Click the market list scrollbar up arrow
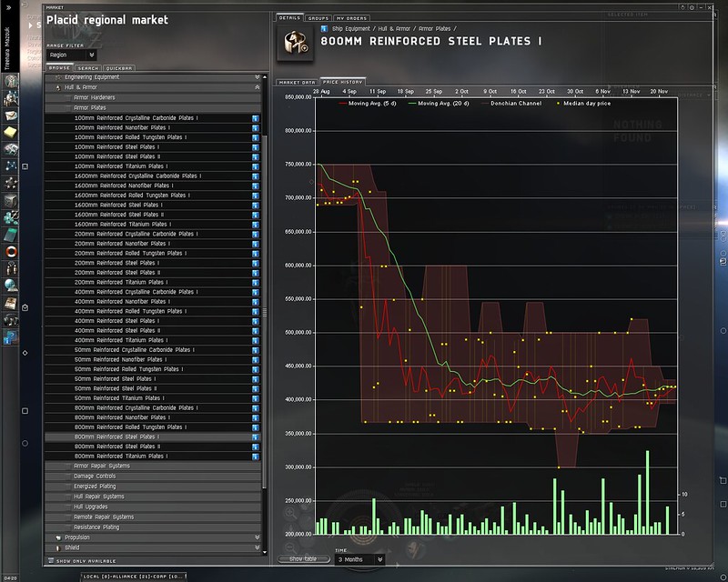 [265, 77]
